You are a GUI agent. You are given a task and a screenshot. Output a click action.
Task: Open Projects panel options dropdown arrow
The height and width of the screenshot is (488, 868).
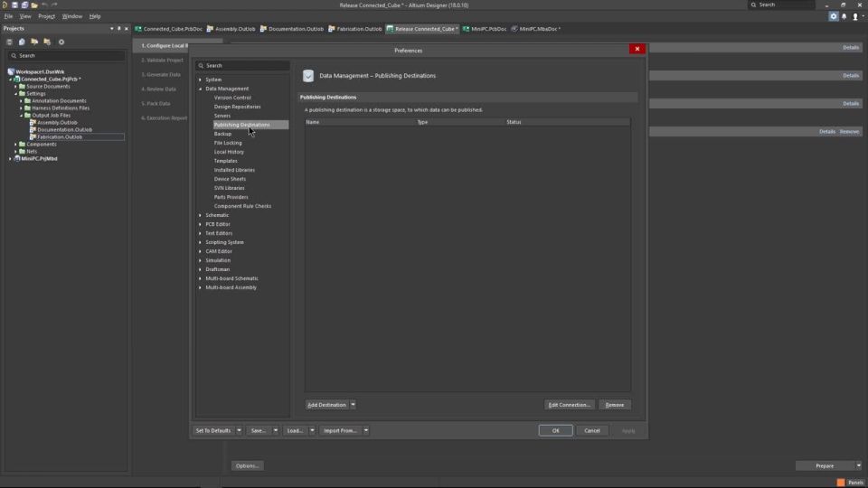coord(112,28)
